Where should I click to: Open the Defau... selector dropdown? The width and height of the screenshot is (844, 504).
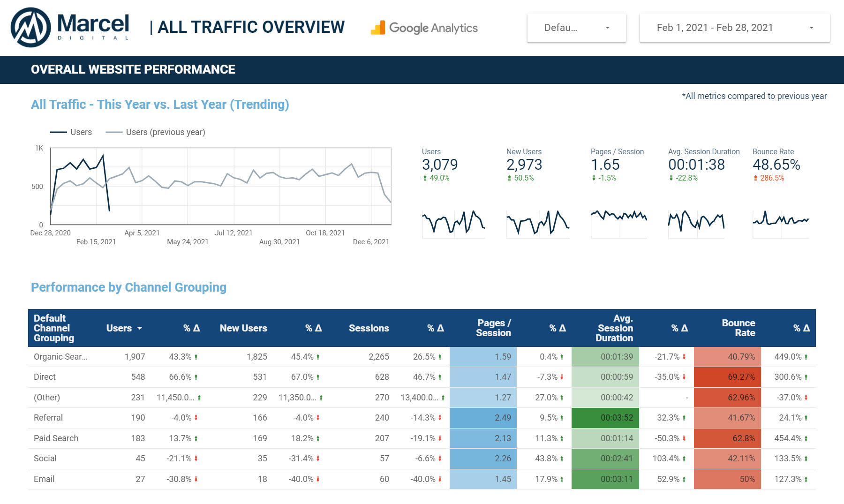[x=577, y=28]
